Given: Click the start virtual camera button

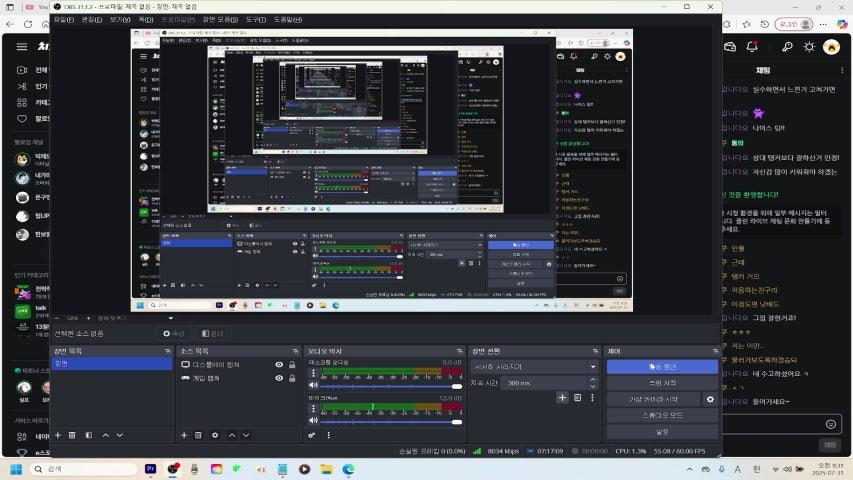Looking at the screenshot, I should [653, 399].
